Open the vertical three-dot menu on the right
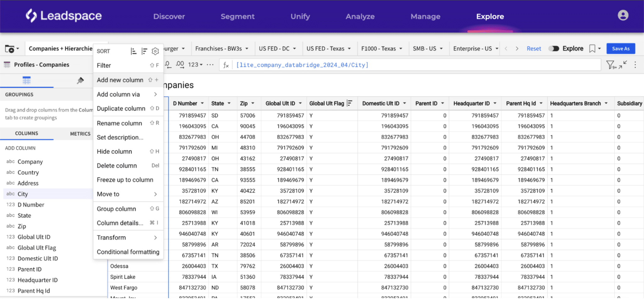The height and width of the screenshot is (300, 644). click(x=635, y=65)
